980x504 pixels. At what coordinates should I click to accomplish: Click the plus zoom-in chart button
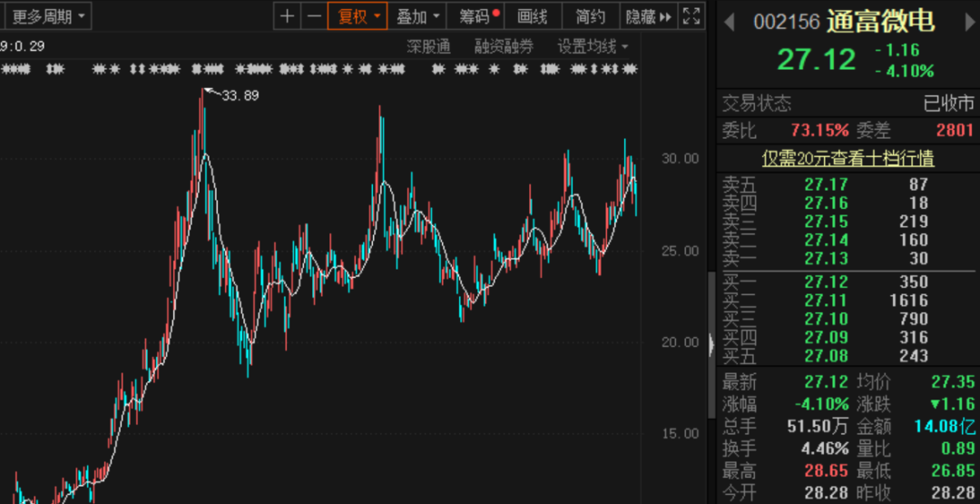click(288, 16)
